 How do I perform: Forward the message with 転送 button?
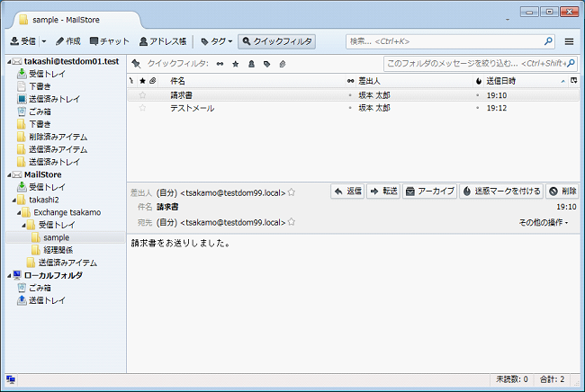point(383,192)
